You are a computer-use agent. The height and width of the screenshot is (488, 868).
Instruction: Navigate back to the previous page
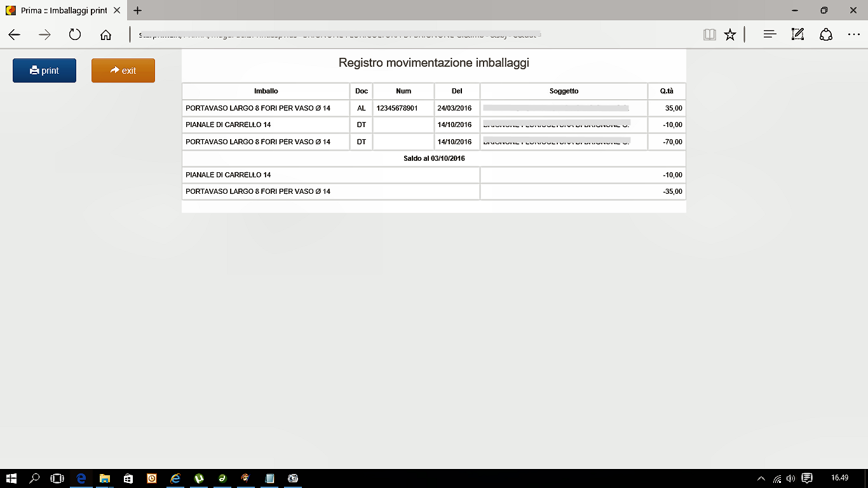point(14,35)
